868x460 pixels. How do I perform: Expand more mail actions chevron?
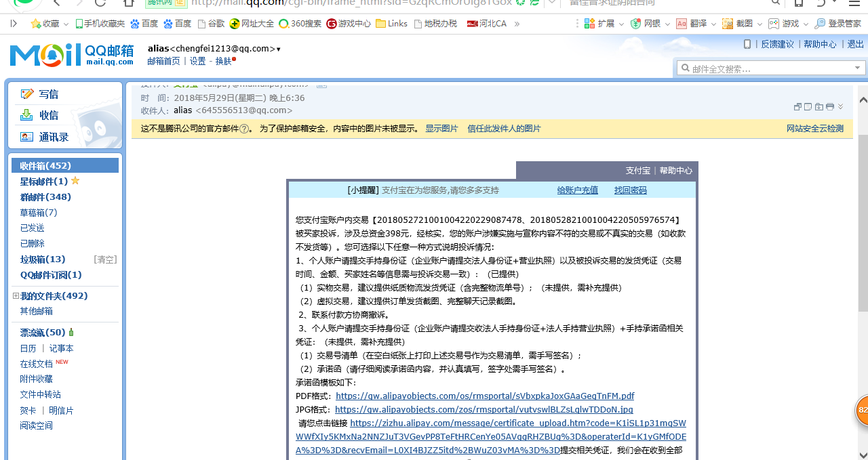[x=841, y=106]
